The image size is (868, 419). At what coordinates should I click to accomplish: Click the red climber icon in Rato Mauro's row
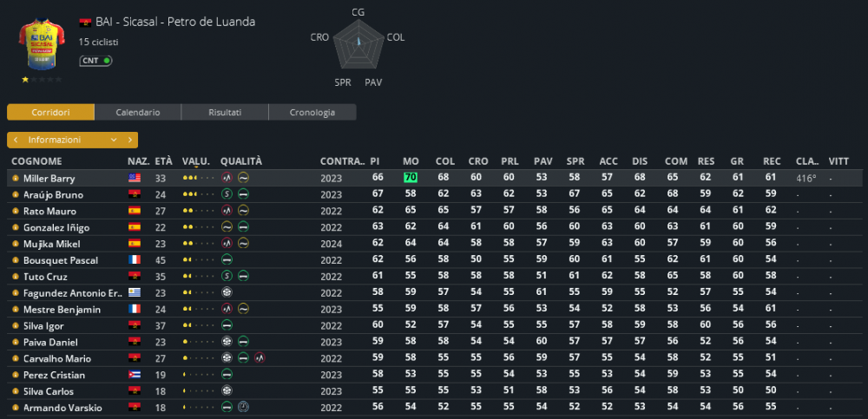[x=227, y=211]
